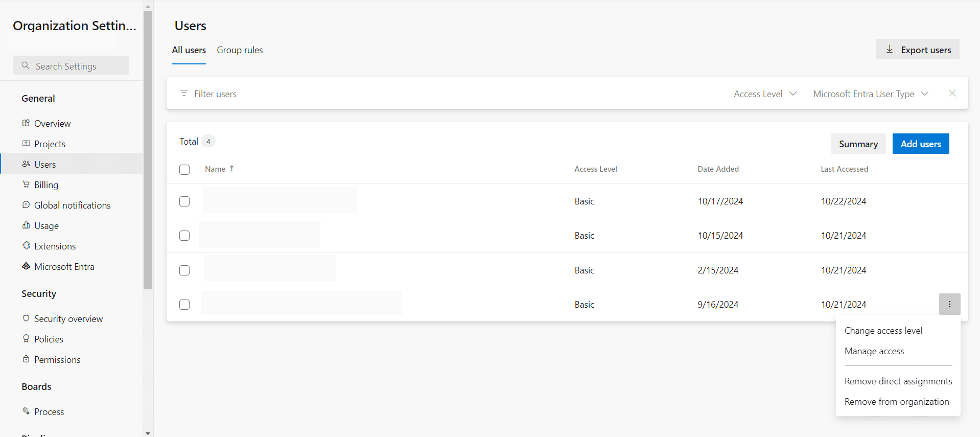The image size is (980, 437).
Task: Click the Extensions puzzle icon
Action: (26, 246)
